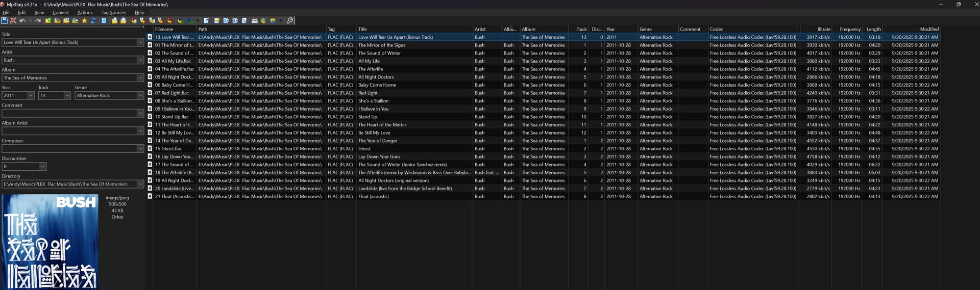Click the Add directory folder icon
Image resolution: width=980 pixels, height=290 pixels.
[57, 21]
